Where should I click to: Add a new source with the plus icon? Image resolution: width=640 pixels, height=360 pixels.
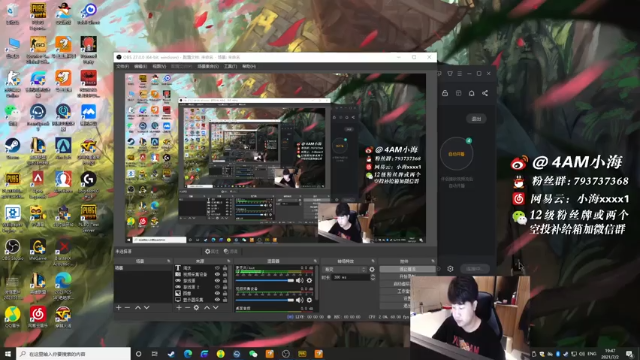point(179,307)
